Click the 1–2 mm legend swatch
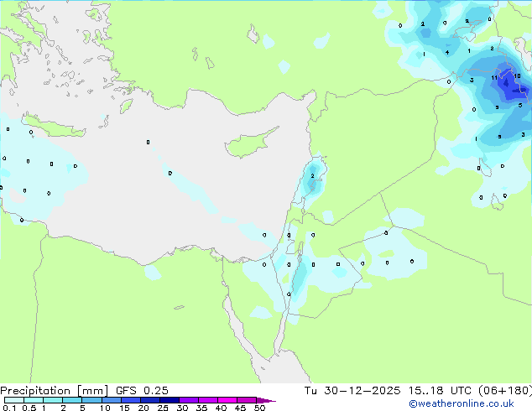Image resolution: width=532 pixels, height=411 pixels. click(x=53, y=400)
